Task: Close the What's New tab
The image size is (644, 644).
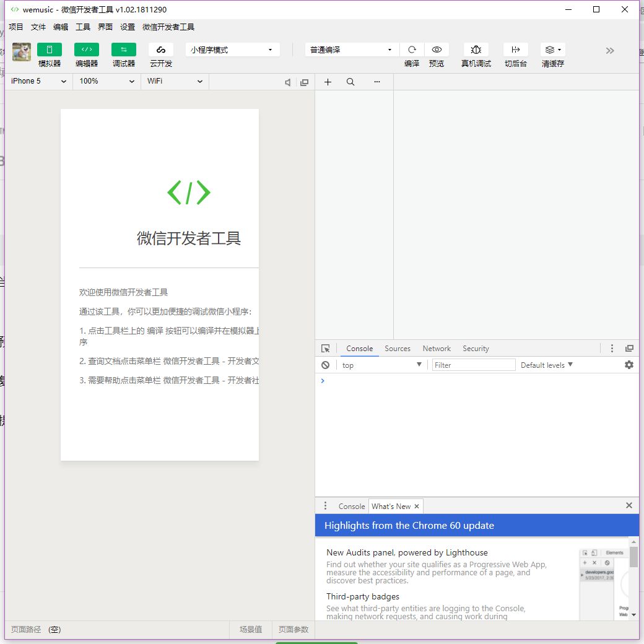Action: point(417,507)
